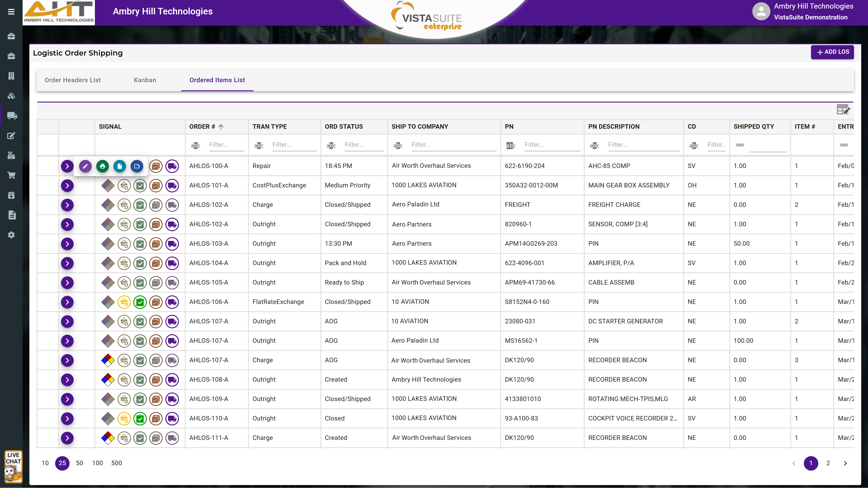Expand row actions for AHLOS-111-A
868x488 pixels.
[x=67, y=438]
